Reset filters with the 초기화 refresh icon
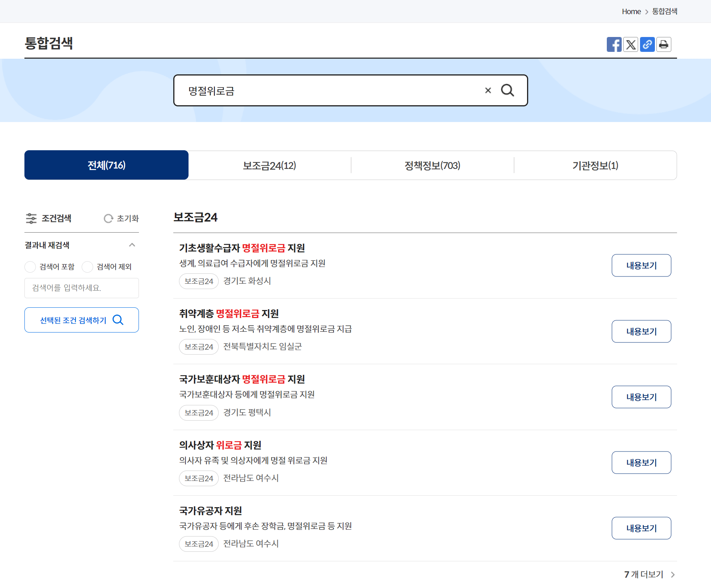 108,218
